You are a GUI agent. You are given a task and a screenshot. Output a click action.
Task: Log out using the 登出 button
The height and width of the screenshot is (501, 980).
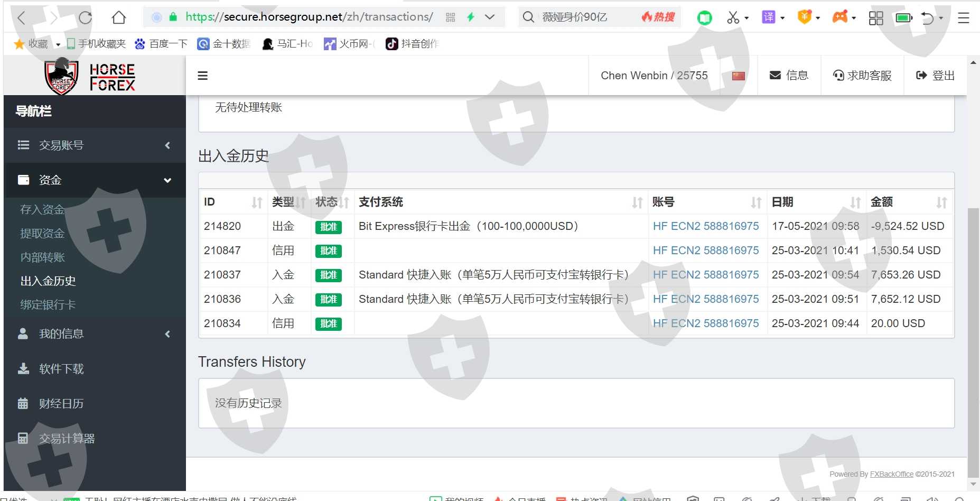[935, 76]
